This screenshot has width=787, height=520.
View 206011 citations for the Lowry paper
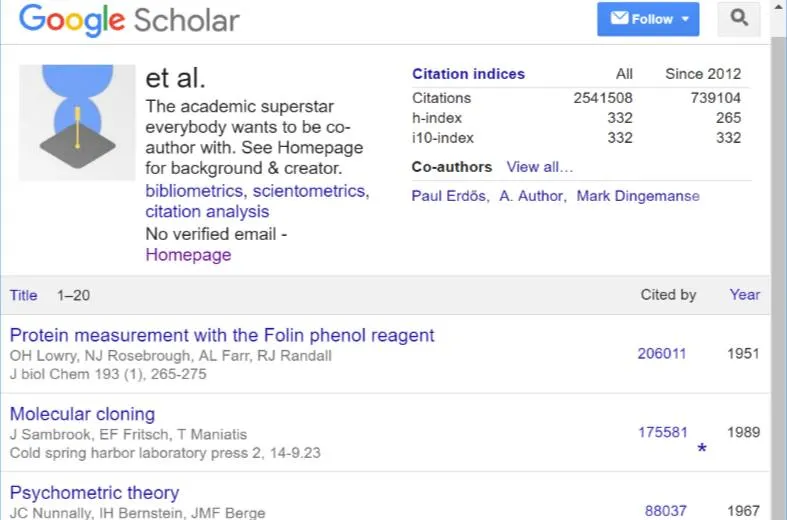point(662,353)
